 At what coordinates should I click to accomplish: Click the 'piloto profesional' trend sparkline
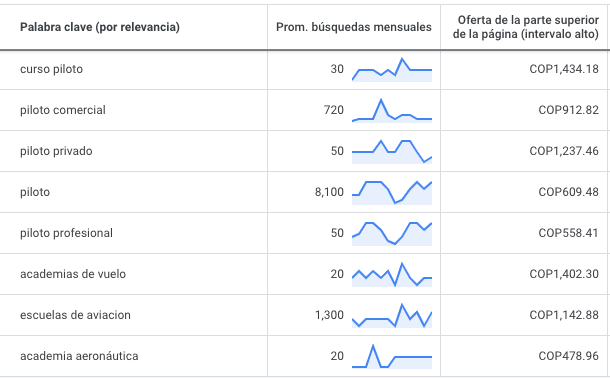[x=392, y=234]
